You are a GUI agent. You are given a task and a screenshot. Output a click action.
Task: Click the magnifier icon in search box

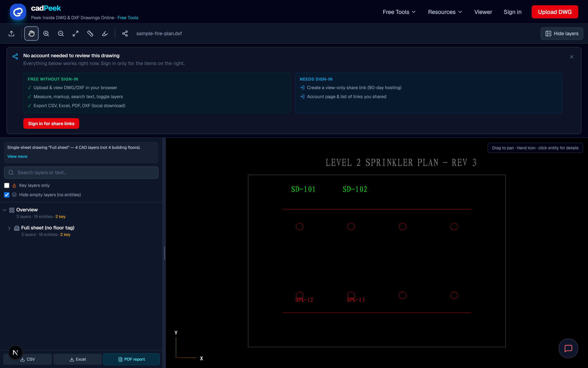(11, 173)
